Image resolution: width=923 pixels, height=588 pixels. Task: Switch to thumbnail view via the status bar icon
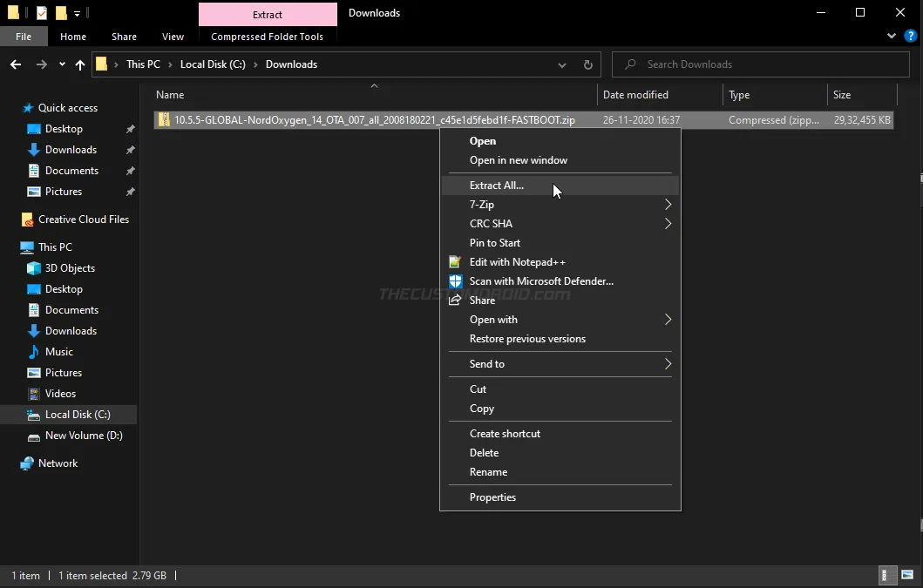click(909, 575)
